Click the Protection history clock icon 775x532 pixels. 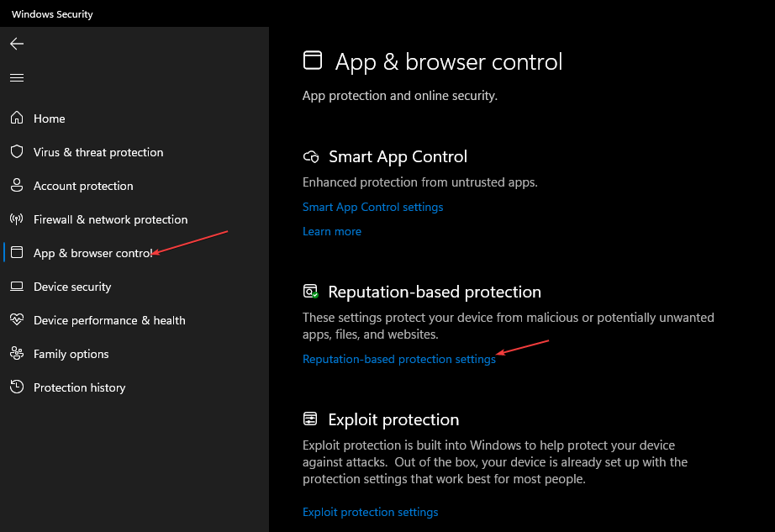(17, 387)
